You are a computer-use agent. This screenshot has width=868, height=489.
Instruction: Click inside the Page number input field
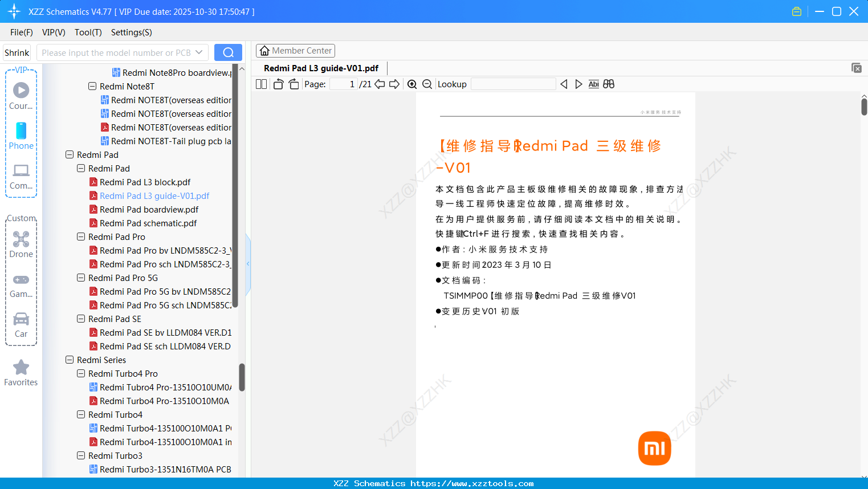[342, 84]
